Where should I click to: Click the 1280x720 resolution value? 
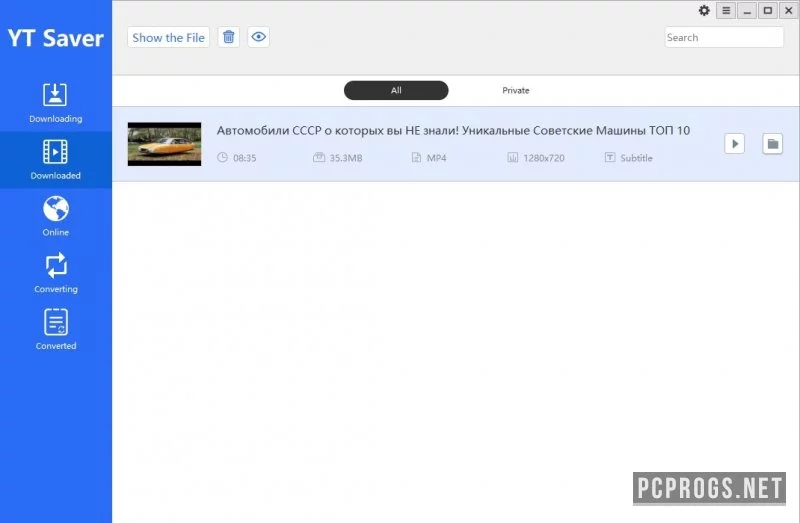click(x=544, y=158)
